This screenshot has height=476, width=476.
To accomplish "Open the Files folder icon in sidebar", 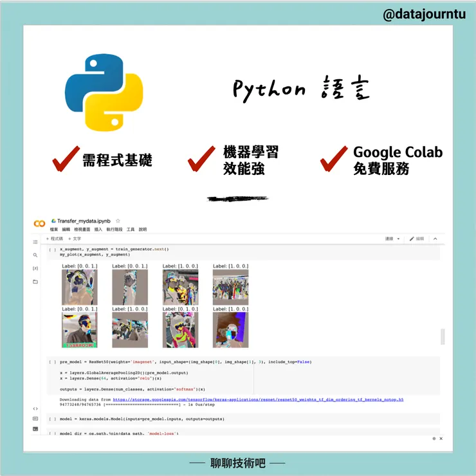I will click(x=35, y=281).
